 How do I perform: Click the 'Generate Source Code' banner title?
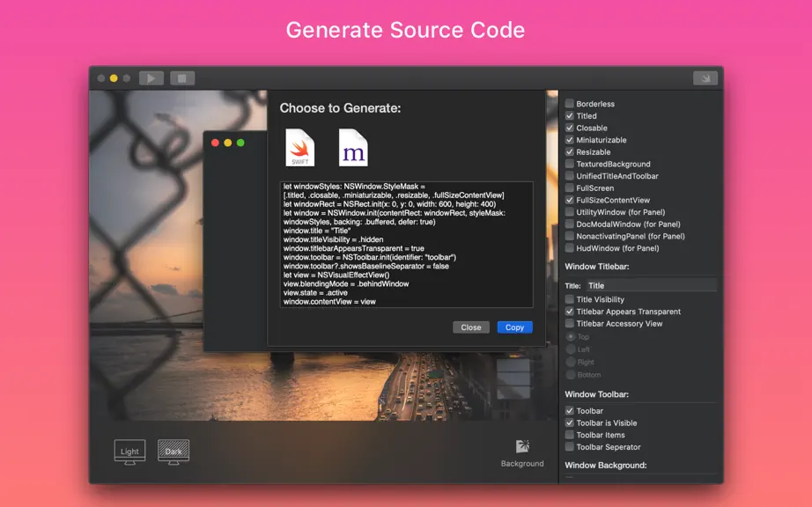405,30
